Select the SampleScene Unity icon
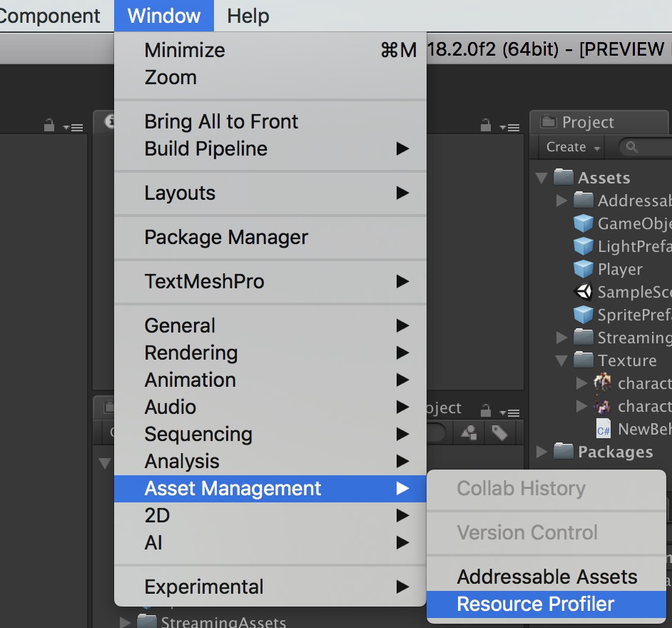The width and height of the screenshot is (672, 628). click(584, 292)
